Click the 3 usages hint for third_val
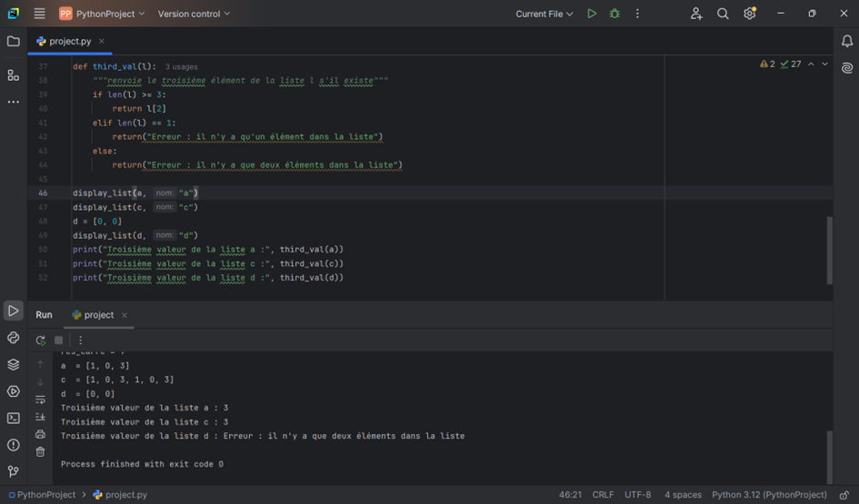This screenshot has width=859, height=504. click(x=181, y=67)
